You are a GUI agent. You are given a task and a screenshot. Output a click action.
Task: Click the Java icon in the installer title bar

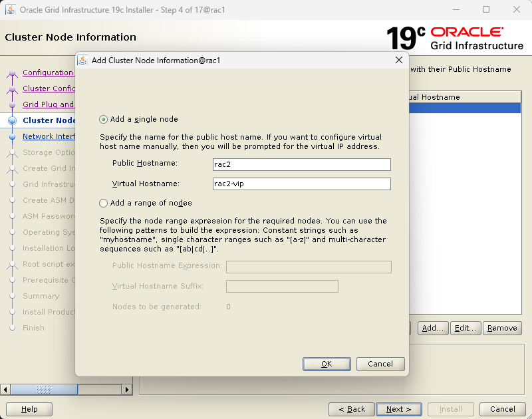click(11, 9)
